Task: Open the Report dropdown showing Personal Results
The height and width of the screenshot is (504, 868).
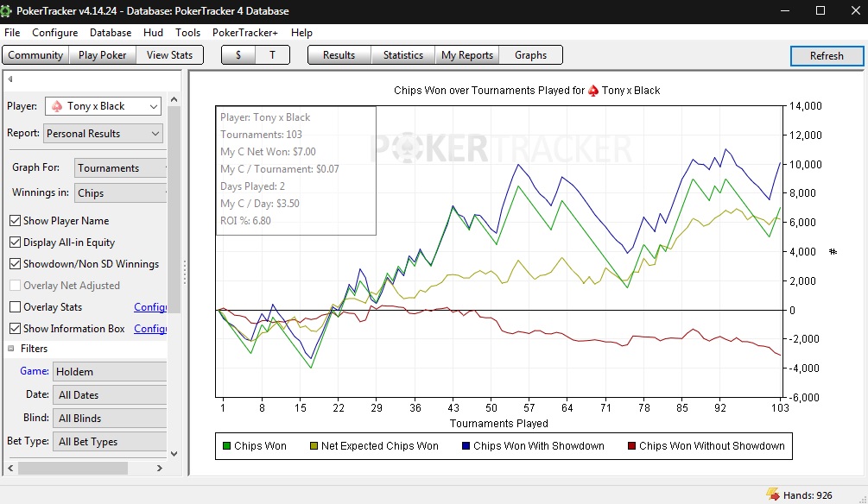Action: point(103,133)
